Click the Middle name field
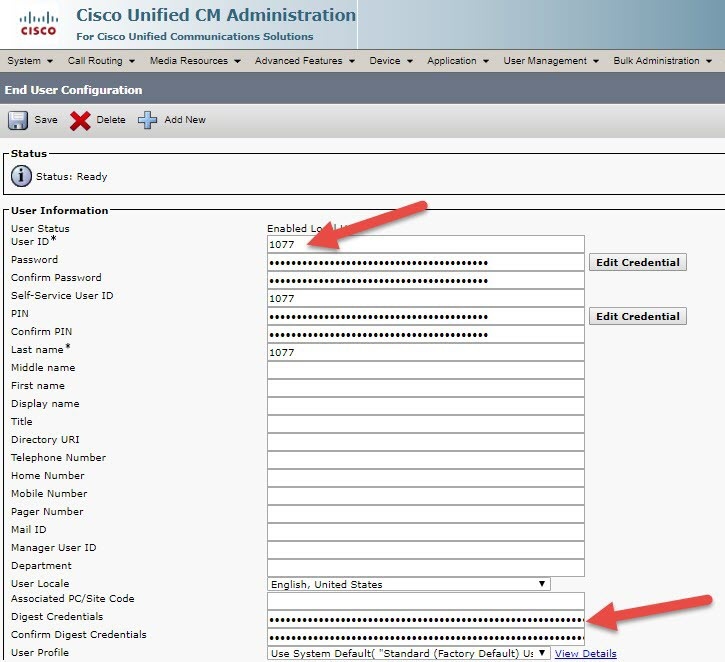 click(x=426, y=370)
